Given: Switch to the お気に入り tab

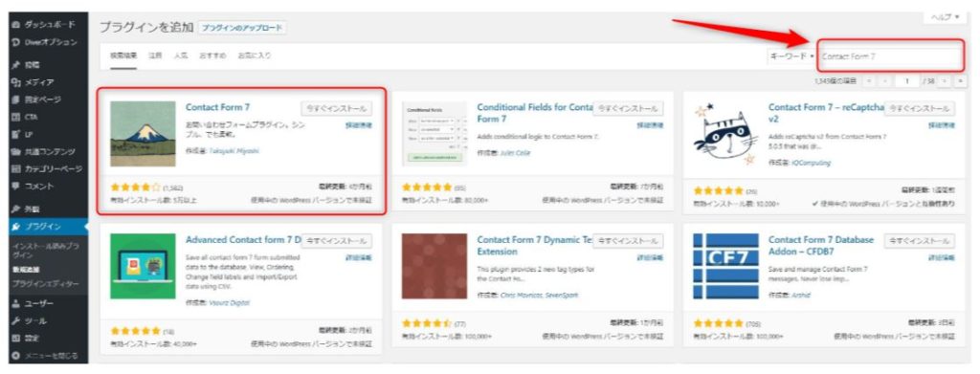Looking at the screenshot, I should pos(254,55).
